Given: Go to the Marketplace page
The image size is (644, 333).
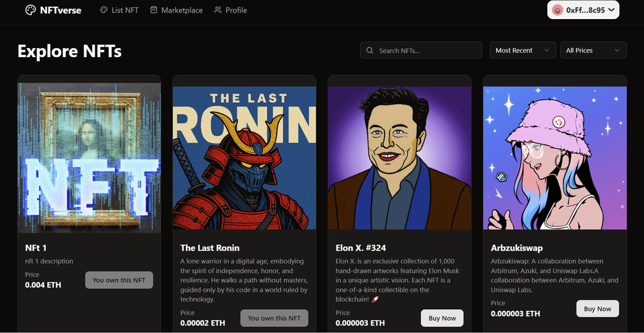Looking at the screenshot, I should coord(181,10).
